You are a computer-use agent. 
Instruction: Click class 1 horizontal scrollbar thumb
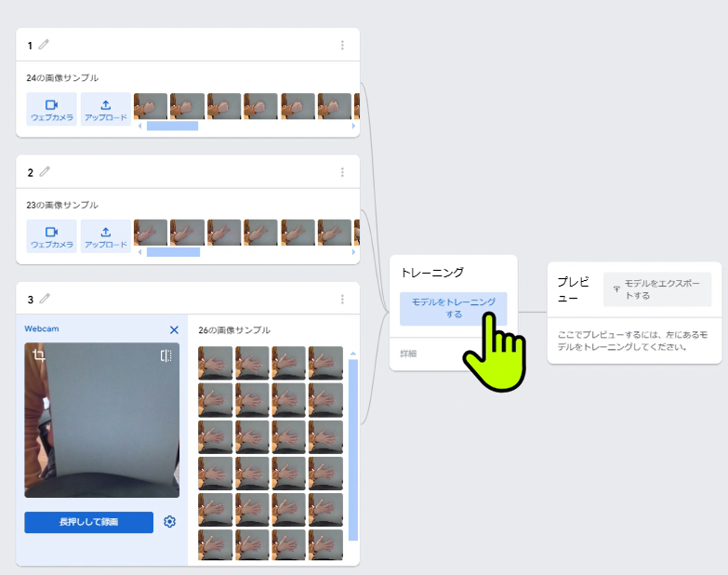point(172,126)
